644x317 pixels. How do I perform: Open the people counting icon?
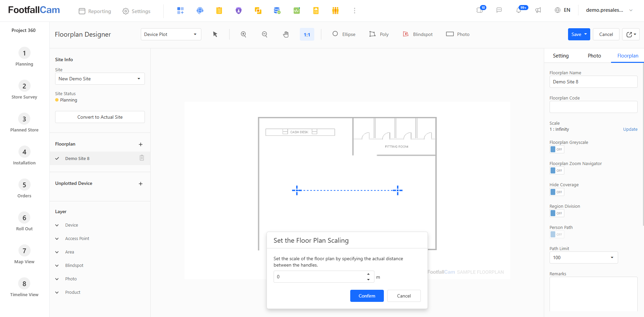[x=335, y=11]
